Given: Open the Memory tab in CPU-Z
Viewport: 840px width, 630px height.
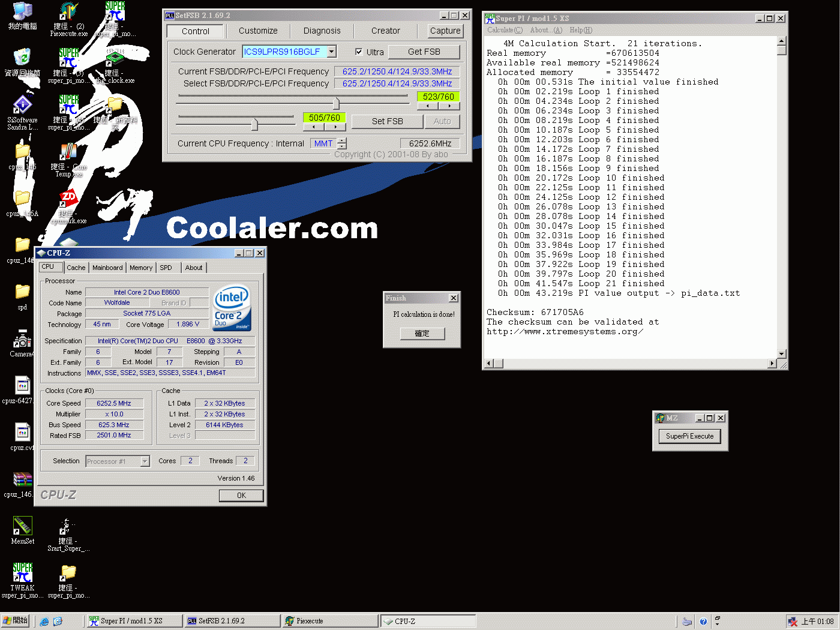Looking at the screenshot, I should [x=141, y=268].
